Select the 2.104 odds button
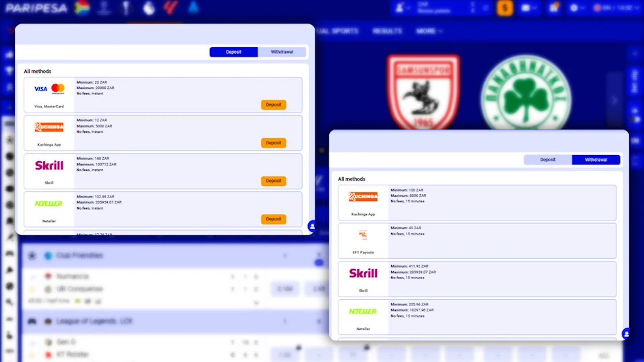The height and width of the screenshot is (362, 644). [x=285, y=289]
